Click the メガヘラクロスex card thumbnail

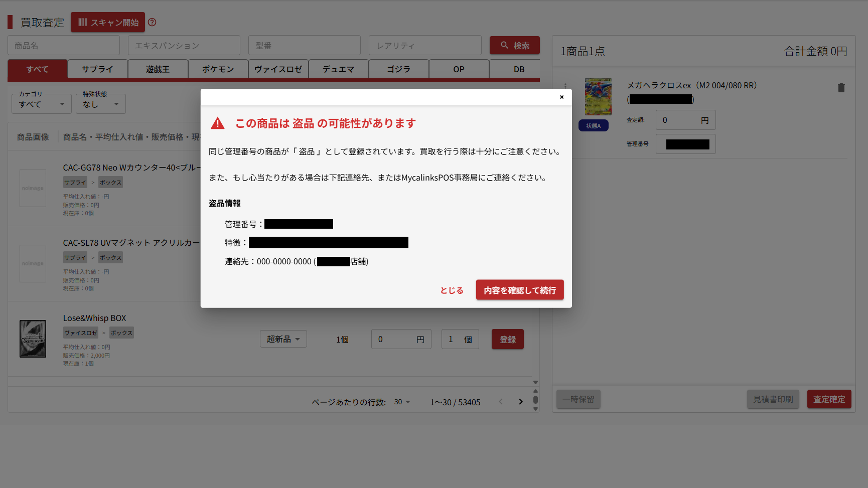coord(598,96)
